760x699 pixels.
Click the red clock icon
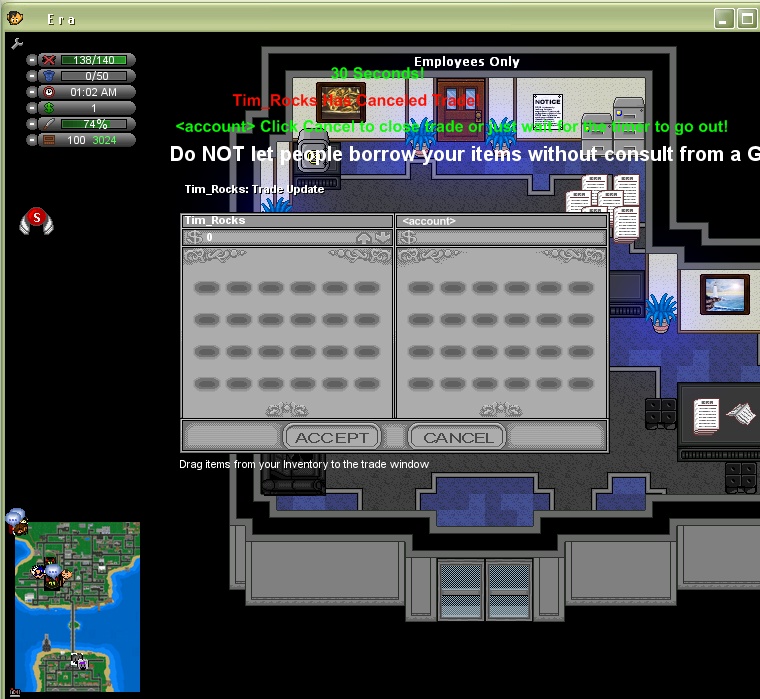(49, 92)
